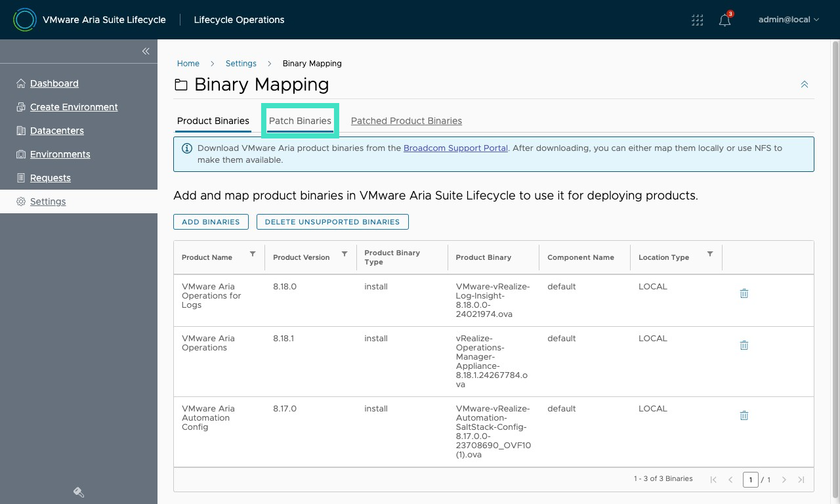This screenshot has width=840, height=504.
Task: Open Requests from the sidebar
Action: (x=51, y=178)
